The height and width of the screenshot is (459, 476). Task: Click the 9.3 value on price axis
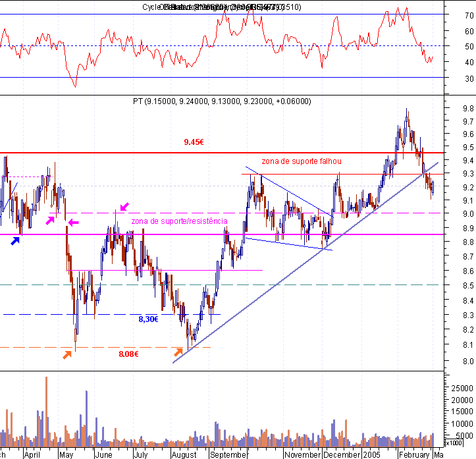[x=468, y=174]
